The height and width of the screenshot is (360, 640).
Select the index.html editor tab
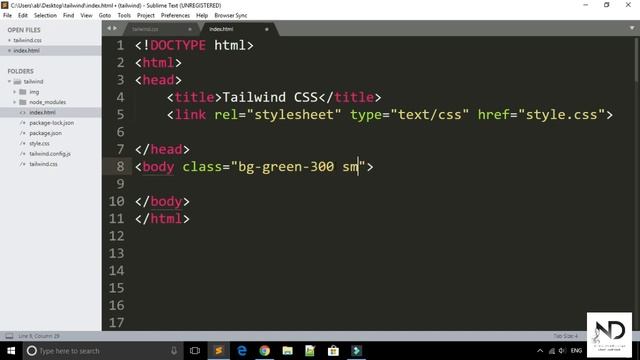(x=239, y=29)
